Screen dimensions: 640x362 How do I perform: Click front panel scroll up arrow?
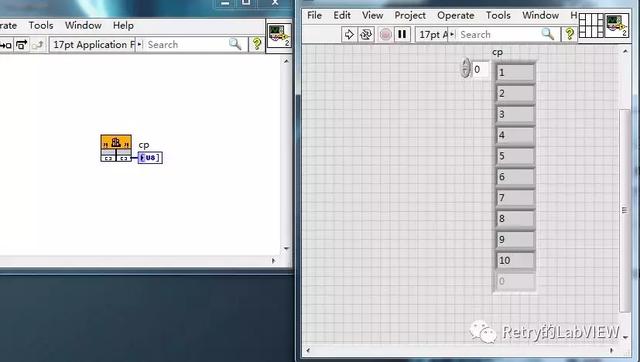[625, 51]
